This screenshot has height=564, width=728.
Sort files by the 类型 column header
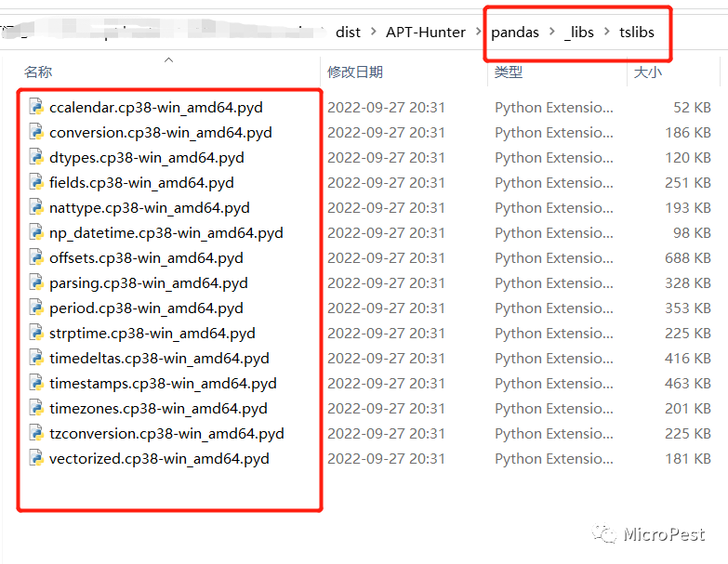tap(509, 72)
